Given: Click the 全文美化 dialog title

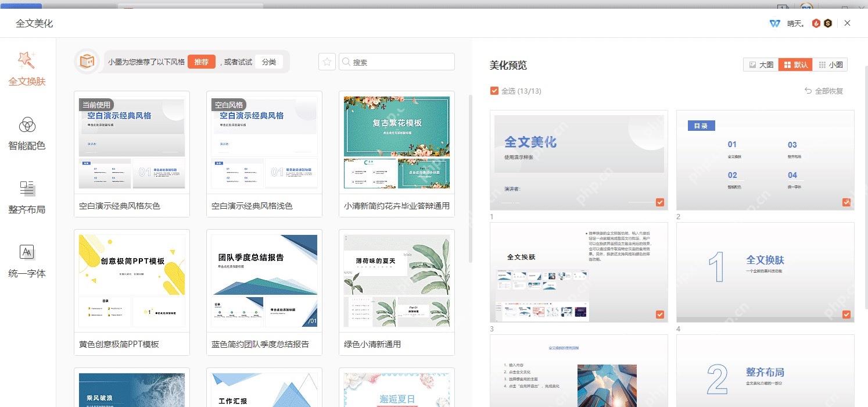Looking at the screenshot, I should (34, 23).
